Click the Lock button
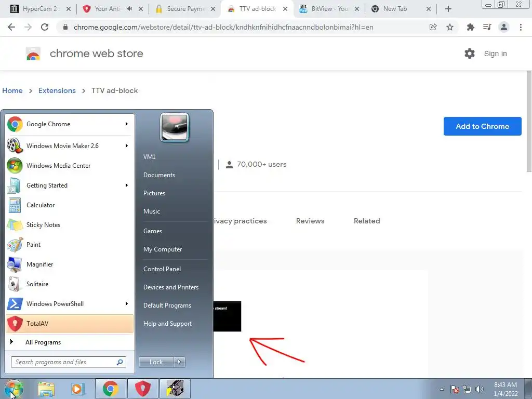This screenshot has height=399, width=532. tap(156, 362)
